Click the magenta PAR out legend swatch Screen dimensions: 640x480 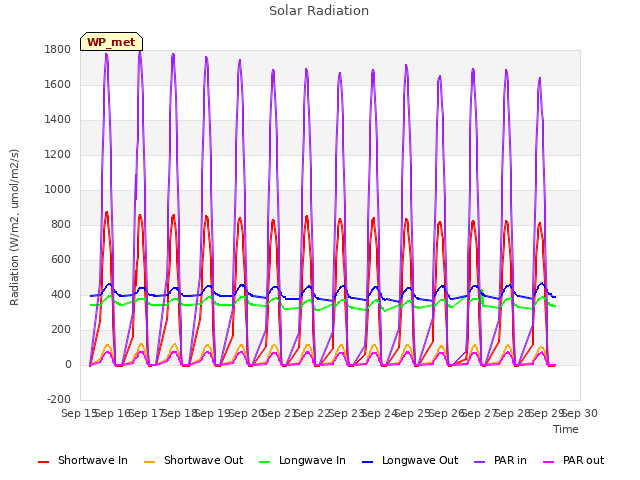pos(549,462)
